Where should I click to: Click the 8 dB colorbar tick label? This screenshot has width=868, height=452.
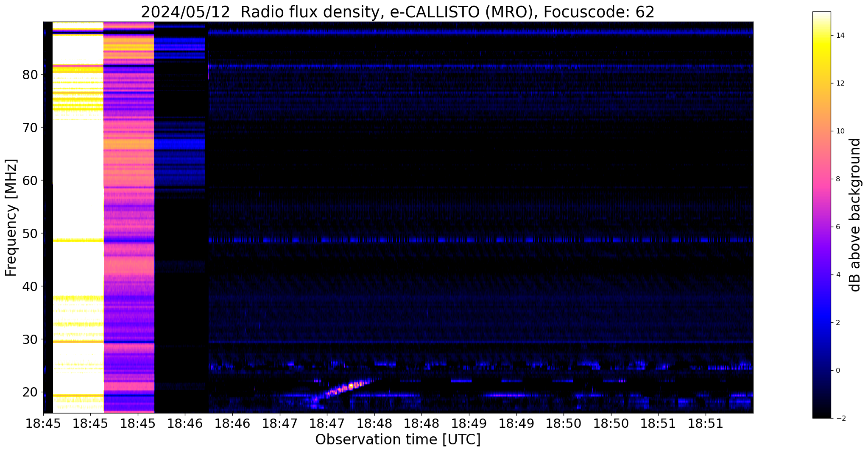click(837, 179)
